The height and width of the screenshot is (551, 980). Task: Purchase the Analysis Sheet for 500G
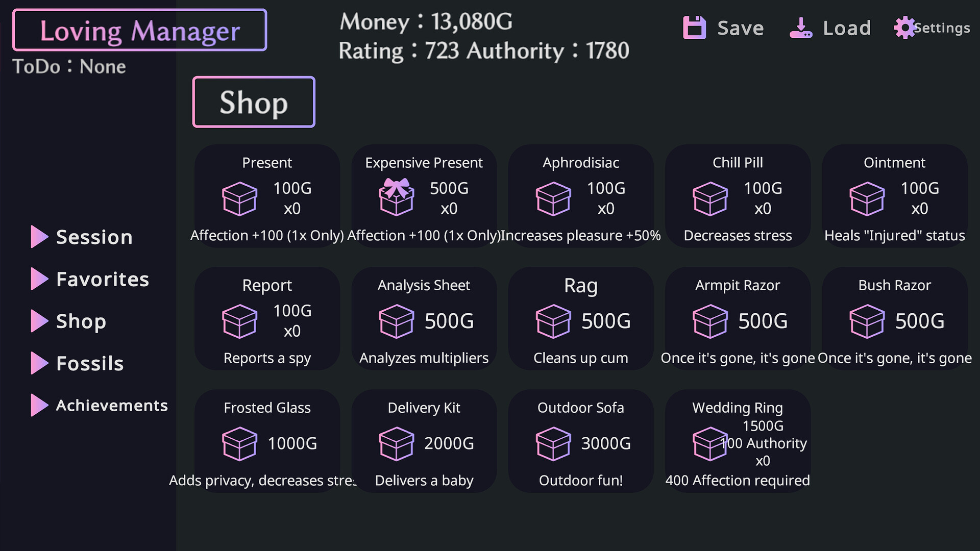pyautogui.click(x=424, y=319)
